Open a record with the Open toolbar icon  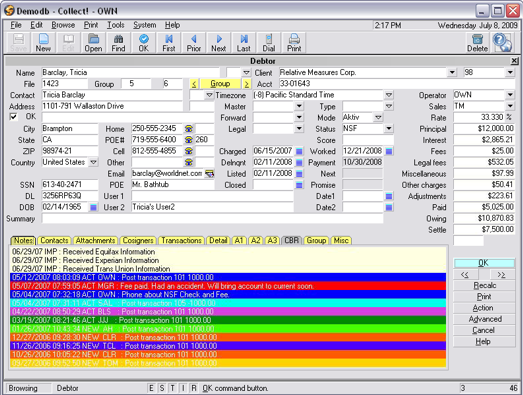pos(93,43)
